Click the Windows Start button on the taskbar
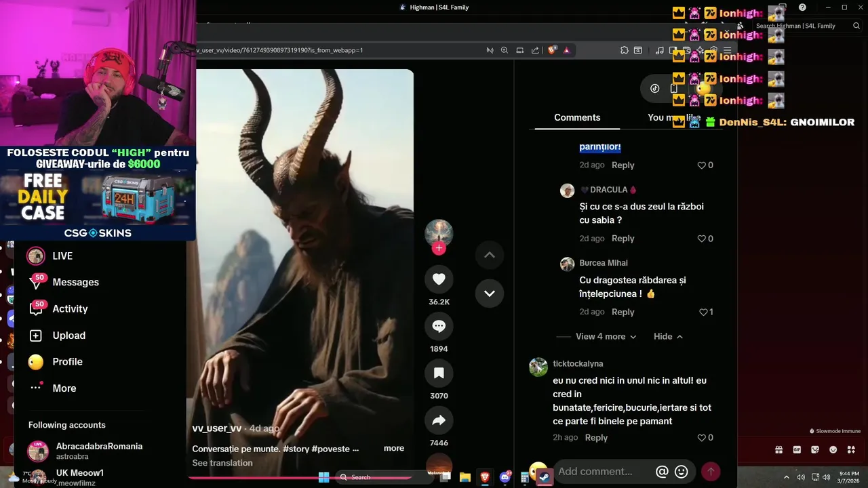This screenshot has height=488, width=868. point(323,477)
